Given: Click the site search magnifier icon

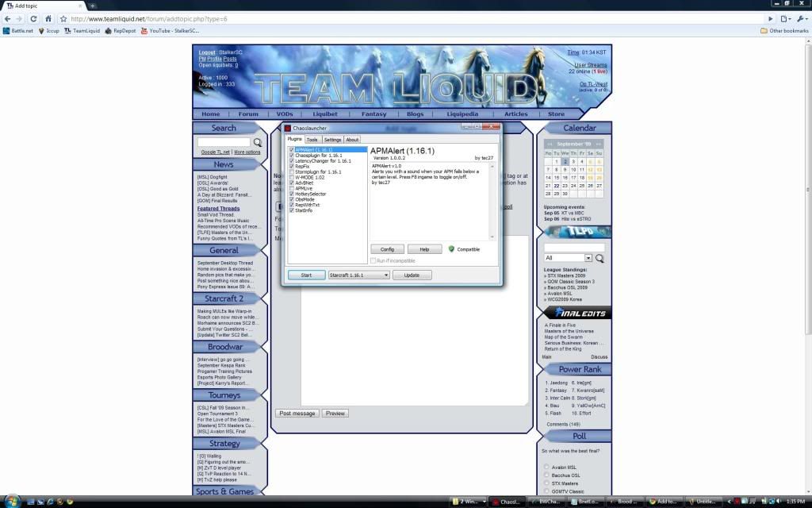Looking at the screenshot, I should [258, 142].
